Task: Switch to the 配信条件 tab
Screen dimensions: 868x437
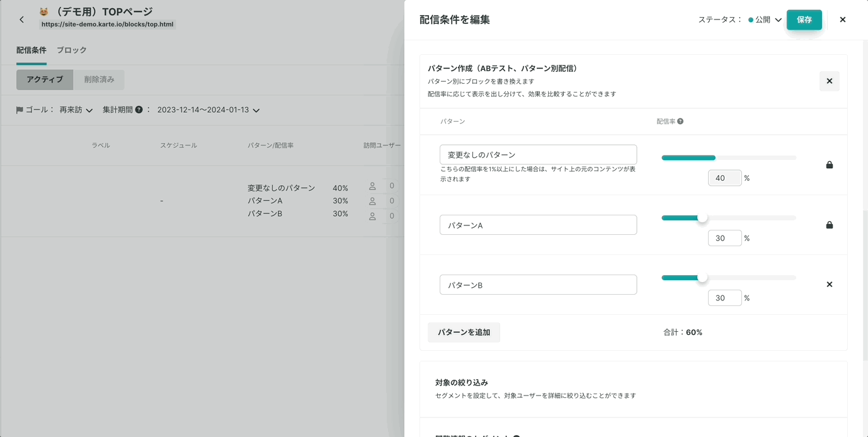Action: click(31, 50)
